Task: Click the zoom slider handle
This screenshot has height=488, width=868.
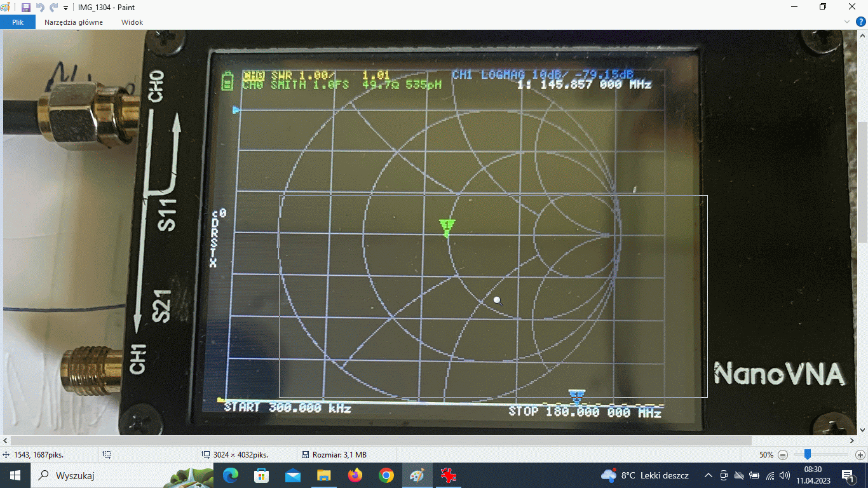Action: click(x=808, y=455)
